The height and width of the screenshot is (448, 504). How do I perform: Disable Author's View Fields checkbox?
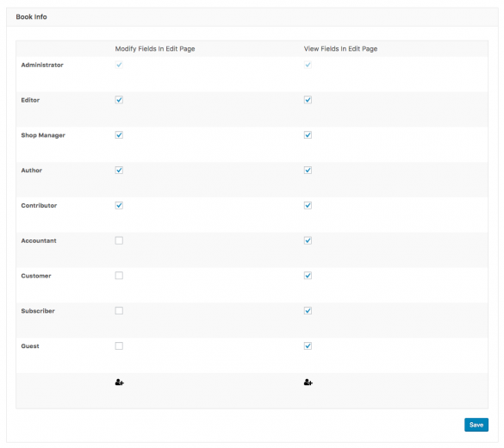[308, 170]
